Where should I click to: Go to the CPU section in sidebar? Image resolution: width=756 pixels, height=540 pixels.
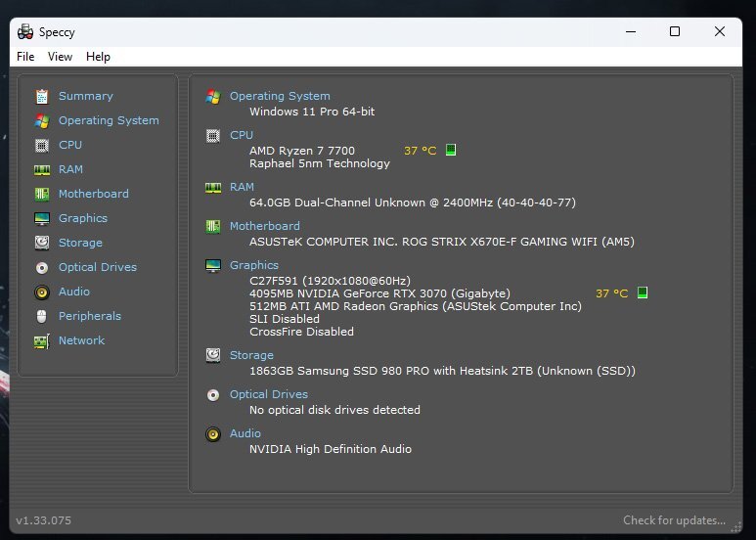[x=70, y=145]
